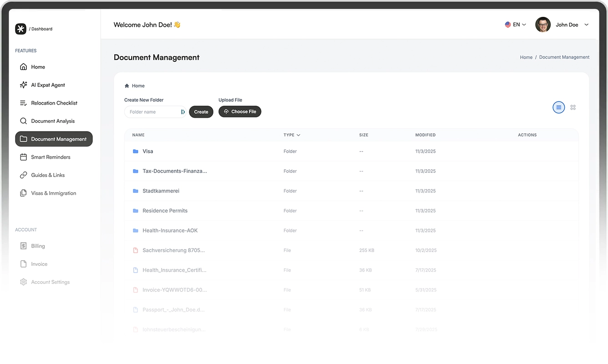
Task: Click the AI Expat Agent sparkle icon
Action: tap(23, 85)
